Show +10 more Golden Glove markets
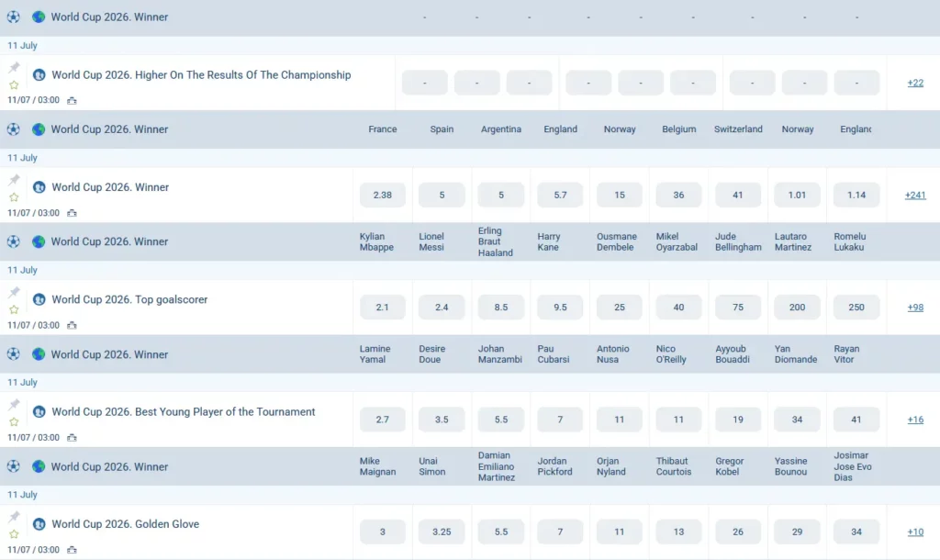 [x=915, y=532]
